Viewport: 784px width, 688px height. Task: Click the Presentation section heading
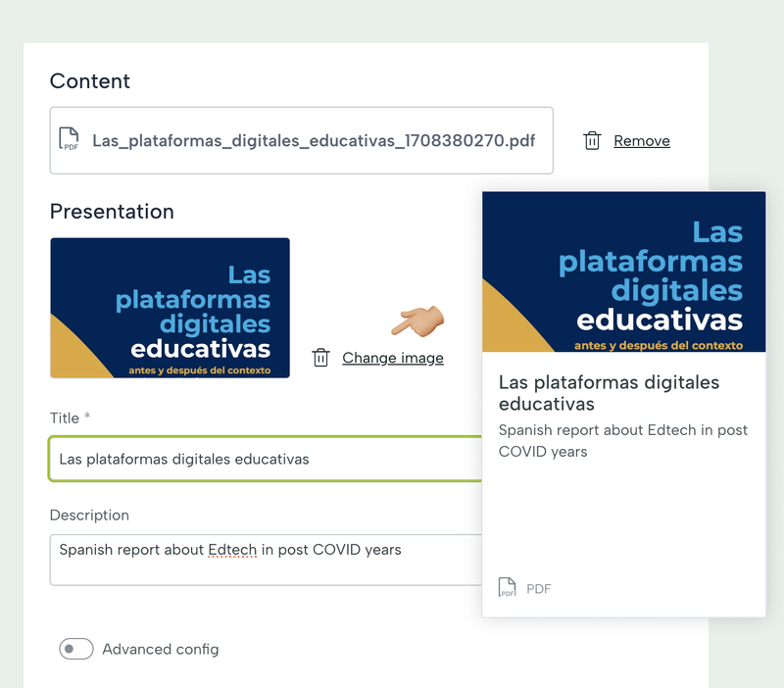coord(112,212)
